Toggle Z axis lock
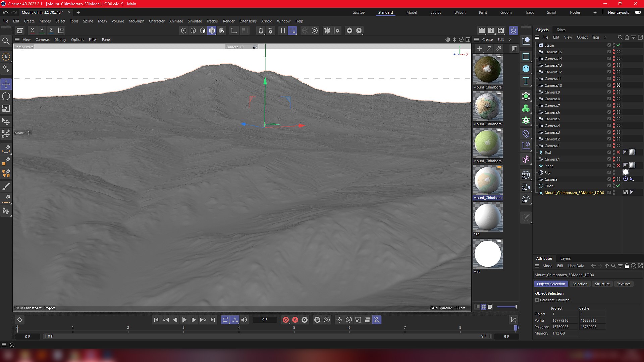This screenshot has height=362, width=644. 51,31
